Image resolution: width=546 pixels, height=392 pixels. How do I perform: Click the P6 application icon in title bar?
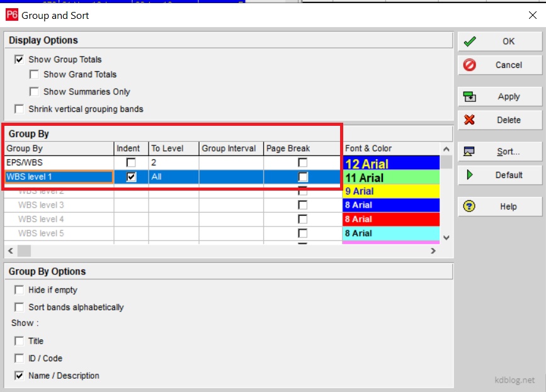click(11, 15)
